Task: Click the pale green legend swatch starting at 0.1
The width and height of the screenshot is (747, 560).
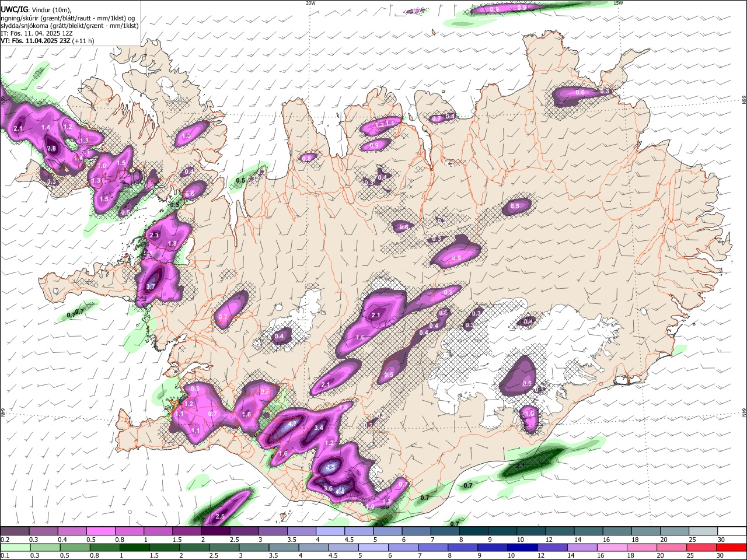Action: pyautogui.click(x=15, y=548)
